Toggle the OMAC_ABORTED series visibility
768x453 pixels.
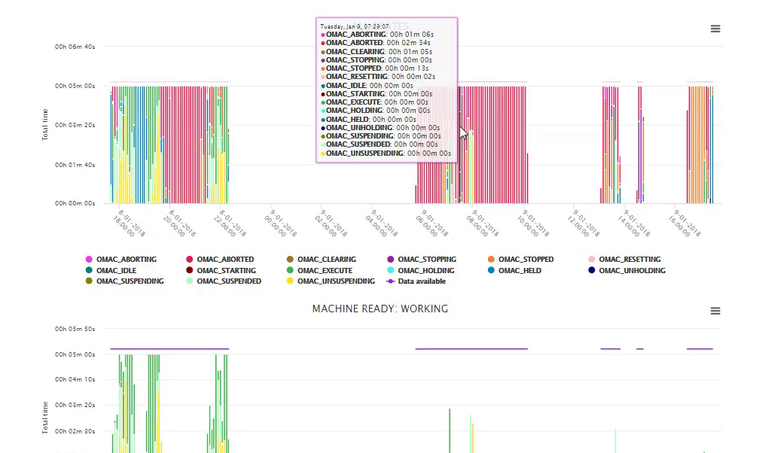pyautogui.click(x=225, y=259)
